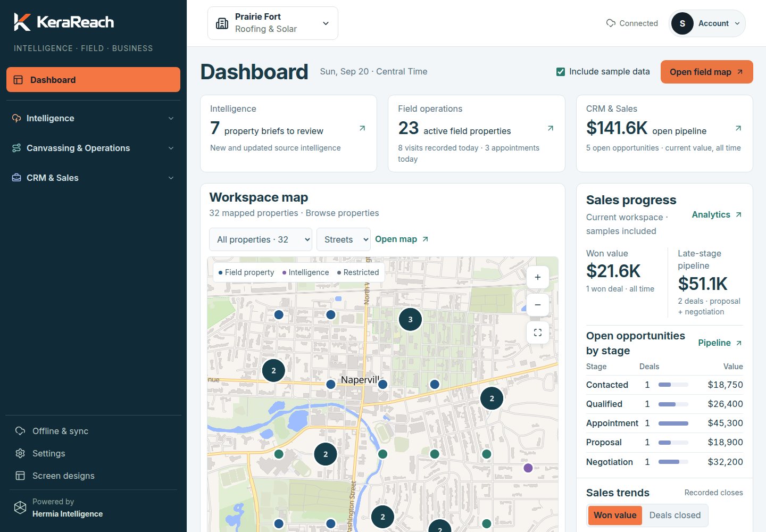Viewport: 766px width, 532px height.
Task: Open the Account menu dropdown
Action: (x=707, y=23)
